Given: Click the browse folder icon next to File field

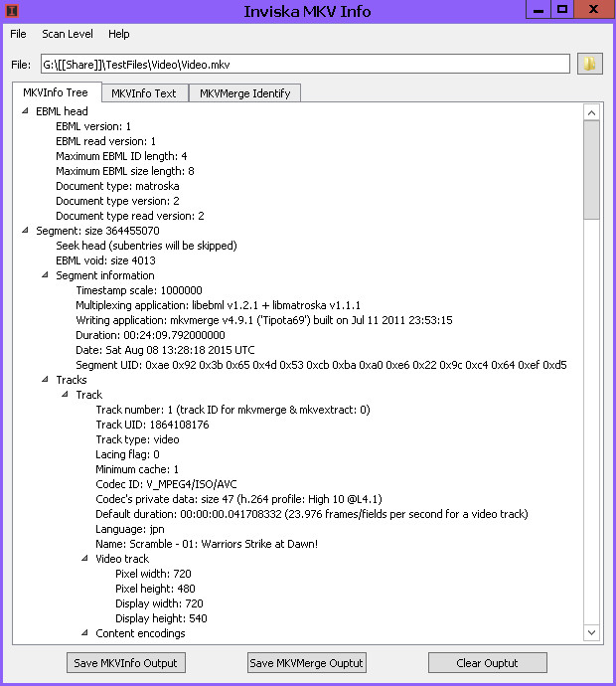Looking at the screenshot, I should click(x=590, y=65).
